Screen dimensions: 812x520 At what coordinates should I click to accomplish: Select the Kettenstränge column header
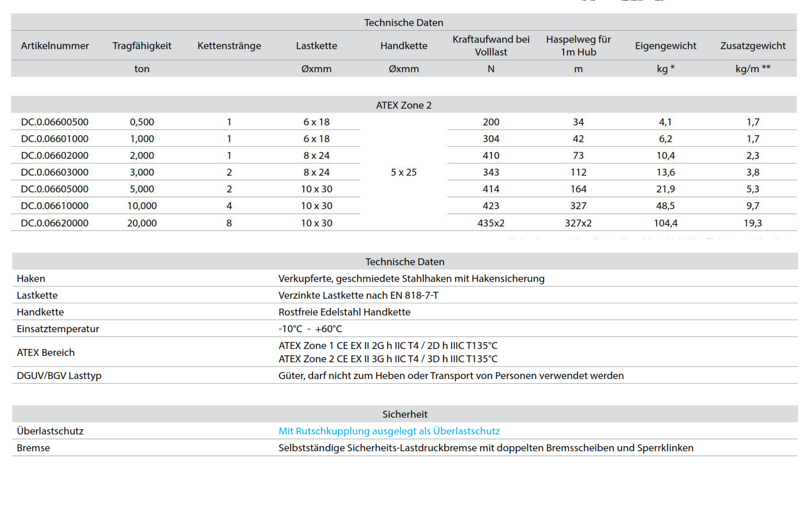229,46
